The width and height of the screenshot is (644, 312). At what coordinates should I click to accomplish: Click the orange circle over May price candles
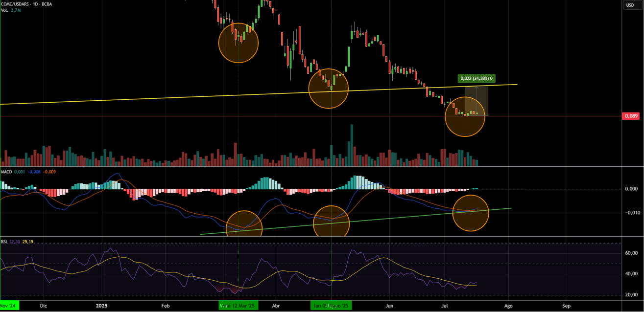tap(328, 89)
